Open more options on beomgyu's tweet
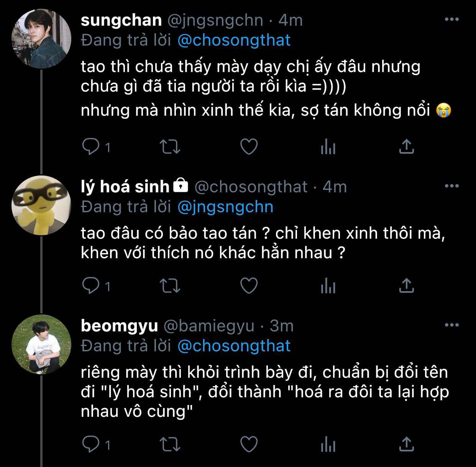This screenshot has width=476, height=467. [451, 325]
